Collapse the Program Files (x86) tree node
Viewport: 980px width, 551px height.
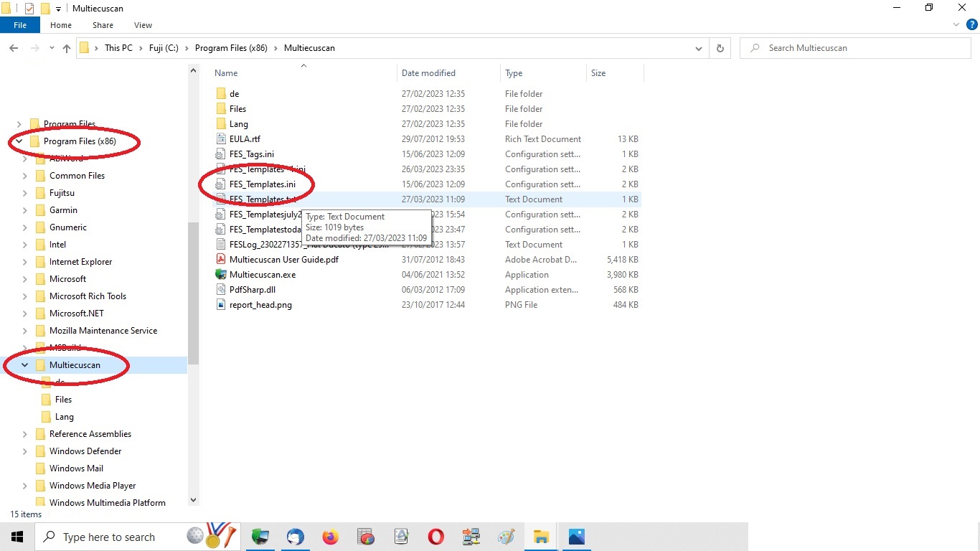pos(19,141)
